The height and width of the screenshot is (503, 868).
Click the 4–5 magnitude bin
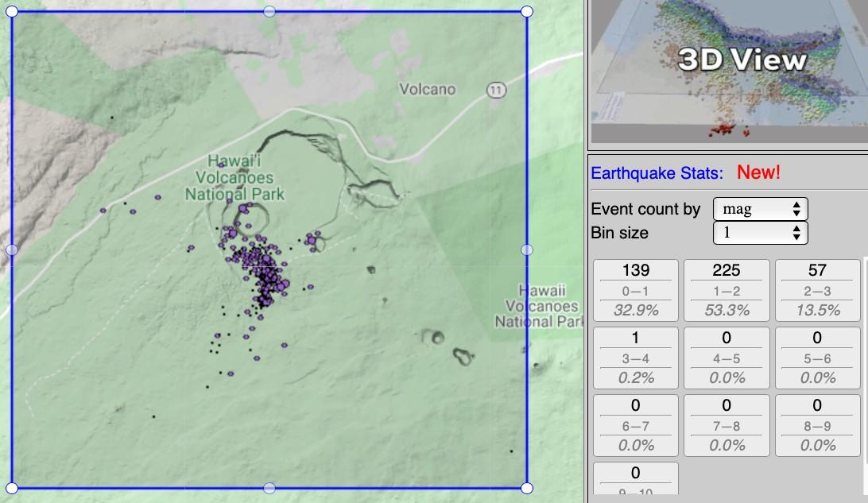coord(727,358)
